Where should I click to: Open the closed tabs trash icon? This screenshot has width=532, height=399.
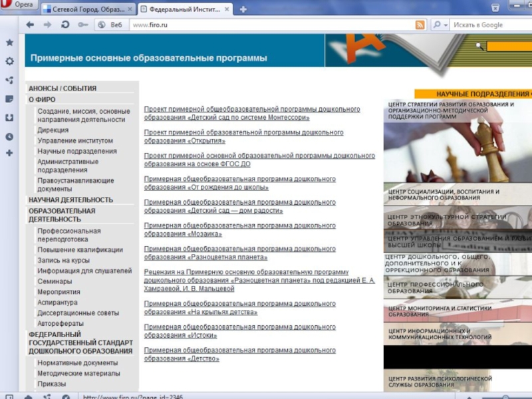click(x=495, y=8)
